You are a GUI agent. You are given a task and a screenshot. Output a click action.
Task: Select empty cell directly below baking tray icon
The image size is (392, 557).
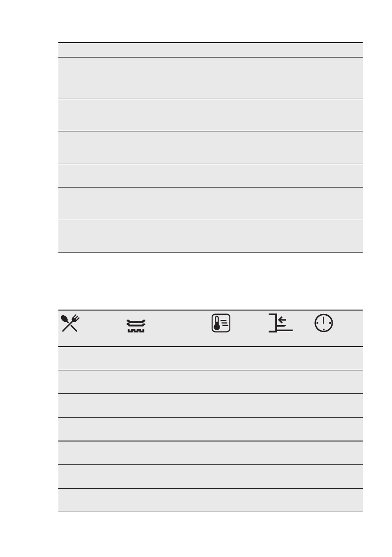point(166,358)
